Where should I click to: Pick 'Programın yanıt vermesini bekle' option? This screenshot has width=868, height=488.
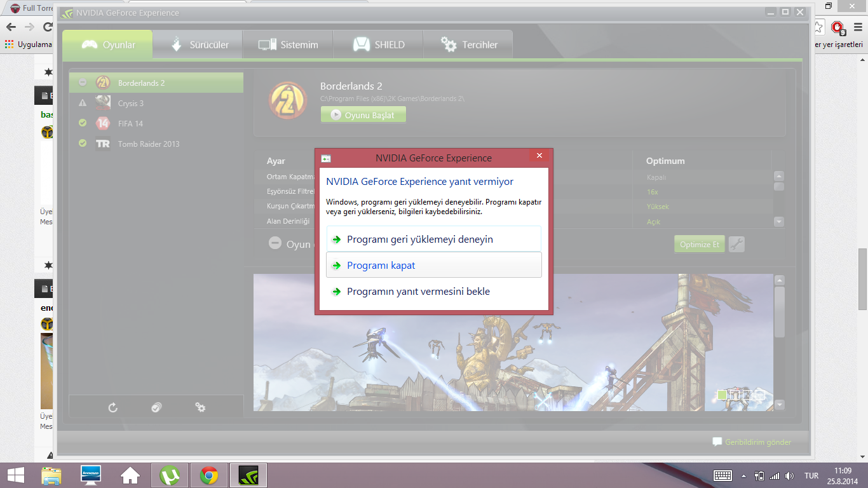pos(434,291)
